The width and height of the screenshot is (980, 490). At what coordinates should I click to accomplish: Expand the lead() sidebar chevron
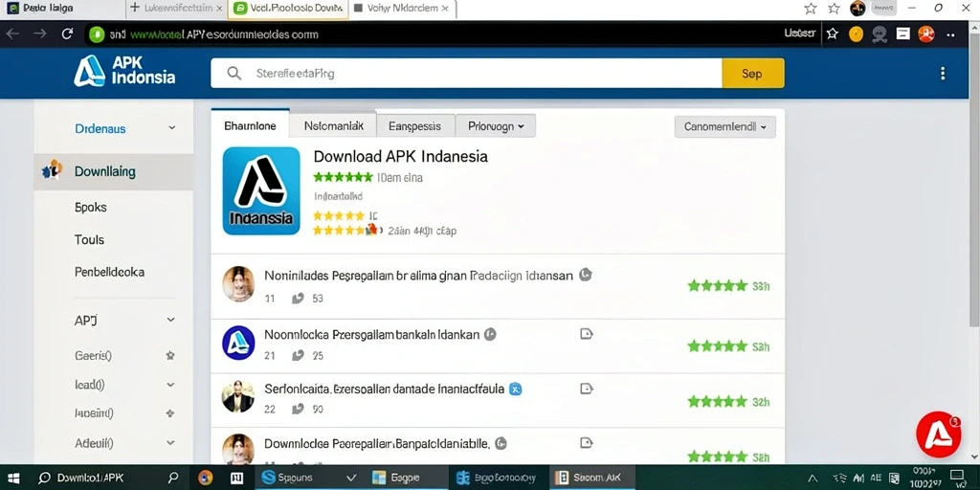170,385
